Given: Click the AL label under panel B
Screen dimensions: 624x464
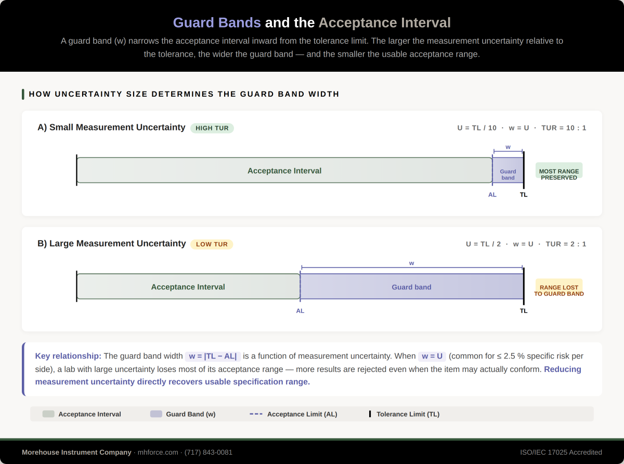Looking at the screenshot, I should tap(300, 311).
